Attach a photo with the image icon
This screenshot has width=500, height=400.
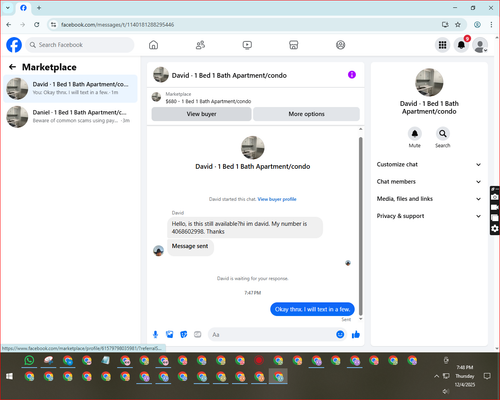pos(170,334)
